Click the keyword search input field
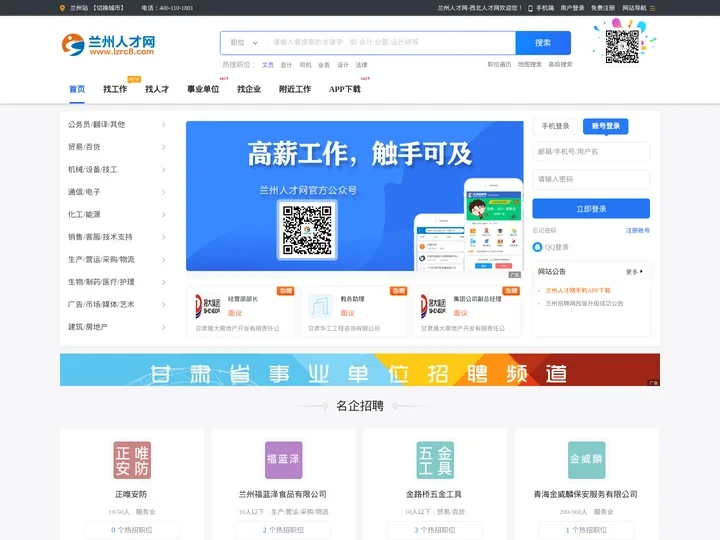Screen dimensions: 720x540 click(390, 43)
